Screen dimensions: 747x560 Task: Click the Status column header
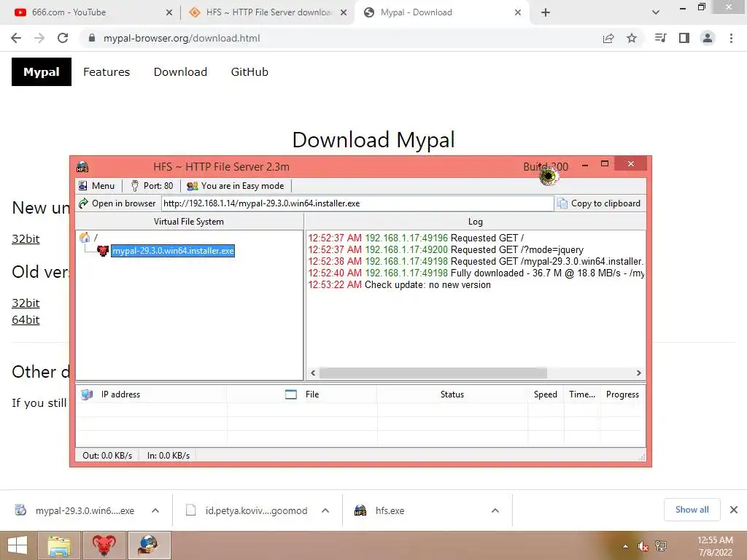(x=452, y=394)
